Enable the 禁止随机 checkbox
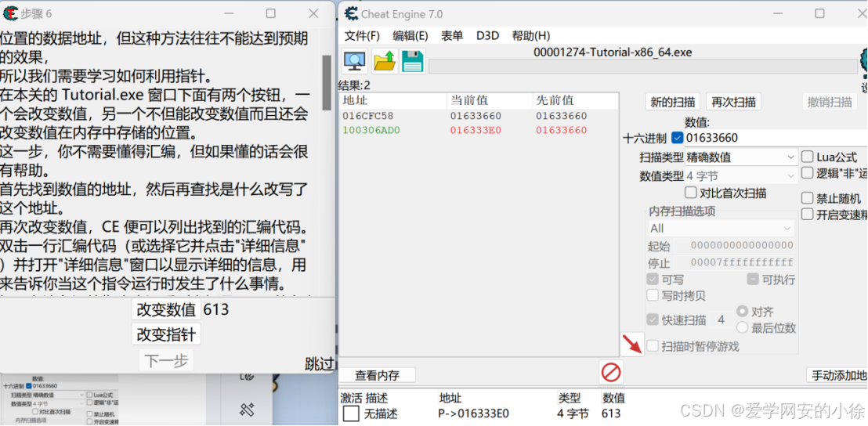The height and width of the screenshot is (426, 868). [808, 198]
